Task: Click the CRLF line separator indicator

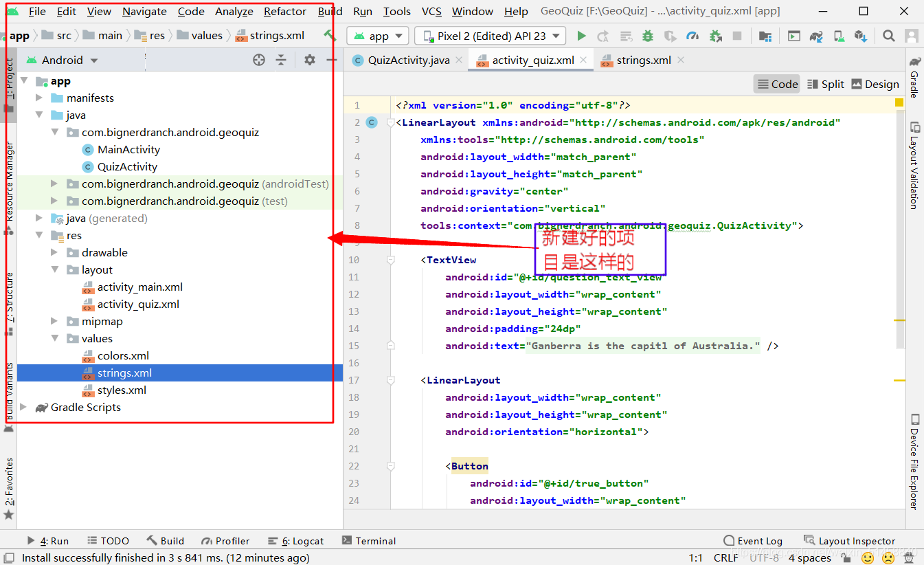Action: pos(726,557)
